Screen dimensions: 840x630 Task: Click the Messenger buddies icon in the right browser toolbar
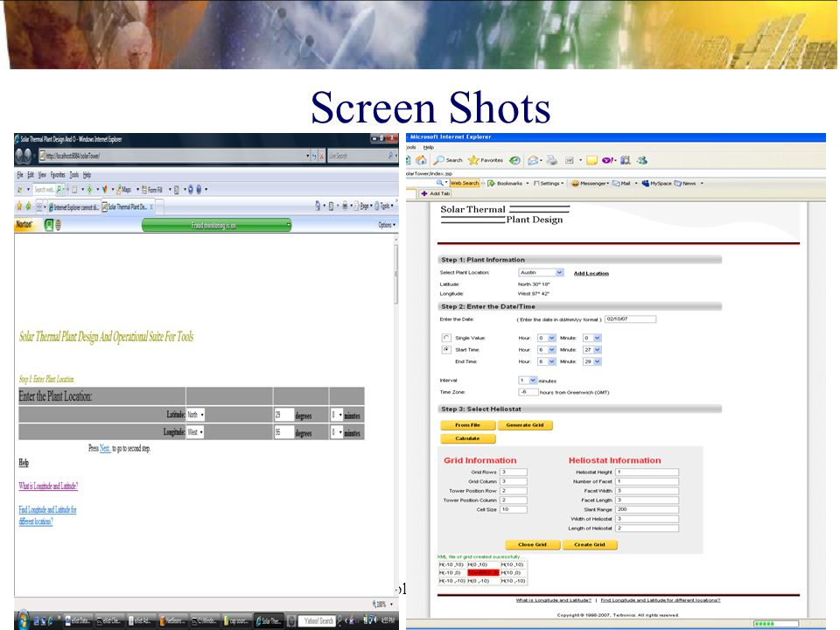tap(641, 160)
